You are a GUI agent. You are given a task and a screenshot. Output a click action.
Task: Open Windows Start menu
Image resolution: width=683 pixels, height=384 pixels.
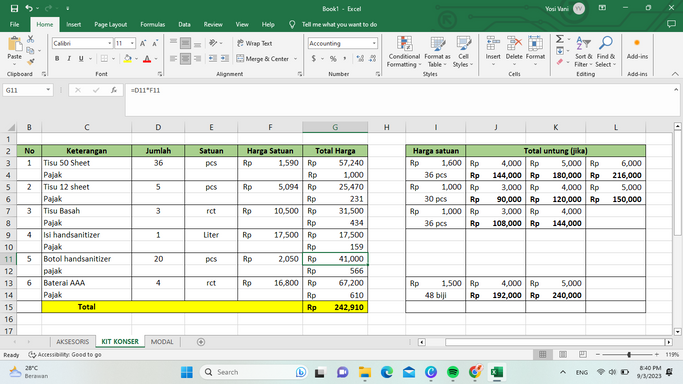pos(187,372)
